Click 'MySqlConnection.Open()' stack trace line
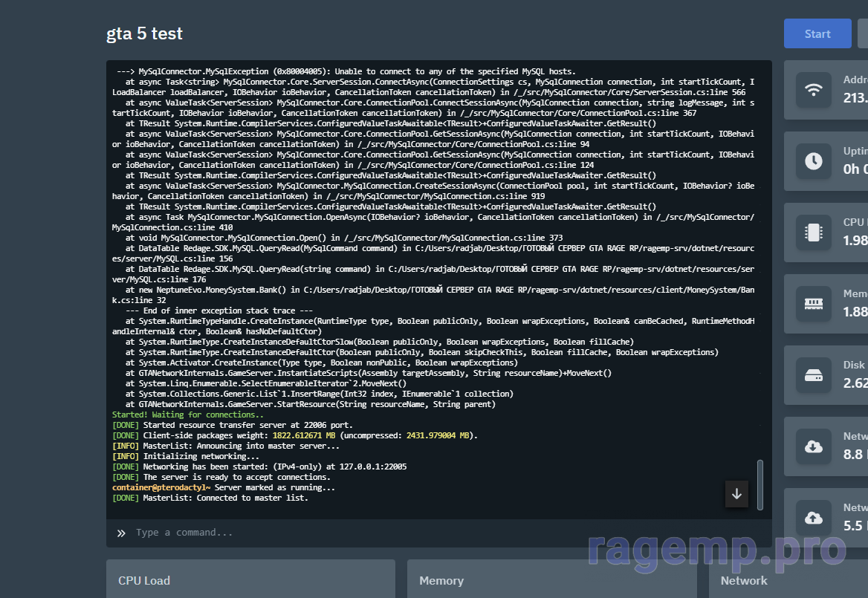868x598 pixels. 344,237
